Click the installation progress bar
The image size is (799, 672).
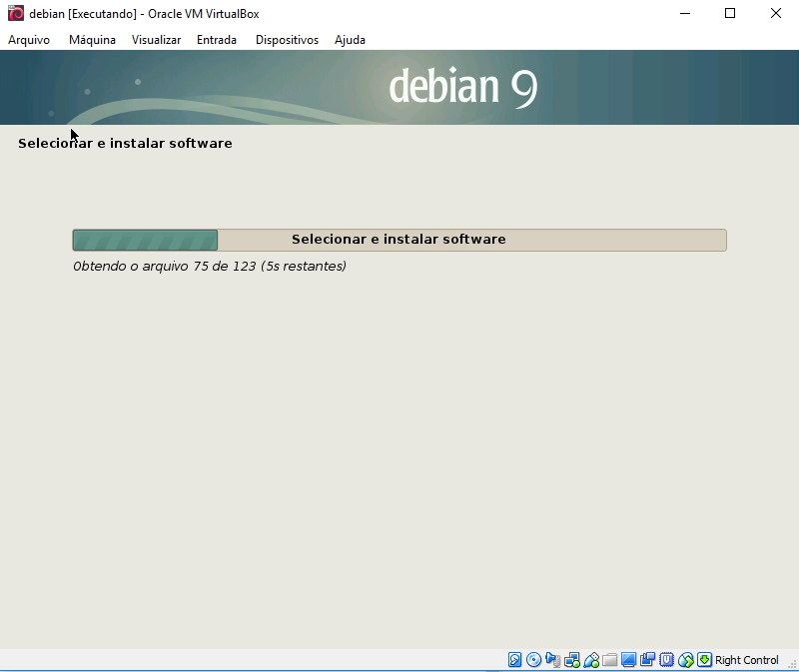tap(399, 240)
